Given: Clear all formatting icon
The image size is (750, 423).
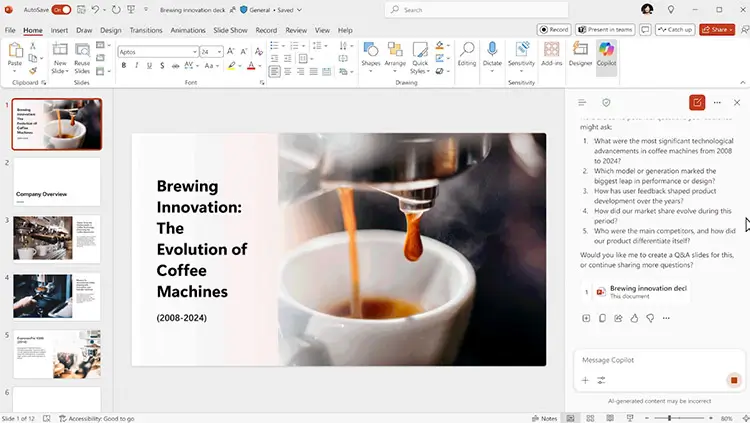Looking at the screenshot, I should [x=259, y=51].
